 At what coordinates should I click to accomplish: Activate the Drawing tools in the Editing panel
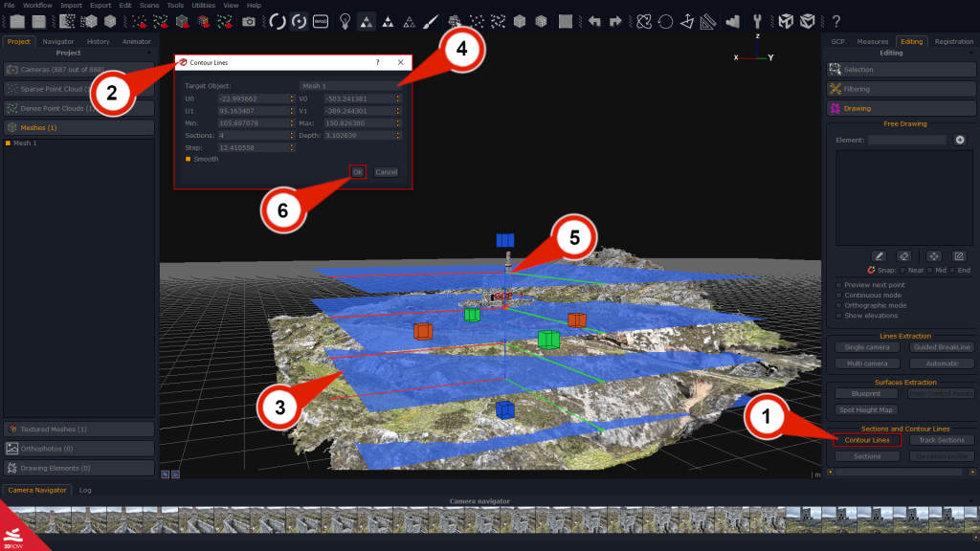coord(900,107)
